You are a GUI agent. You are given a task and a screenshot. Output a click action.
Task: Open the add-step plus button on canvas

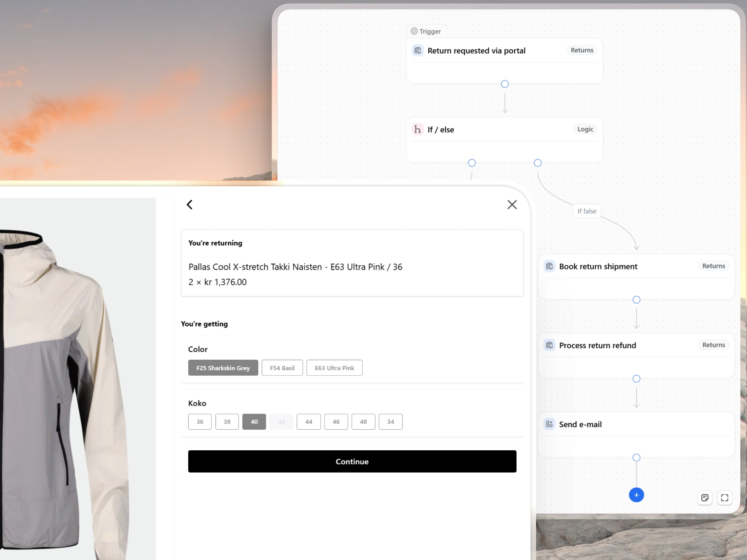coord(636,495)
